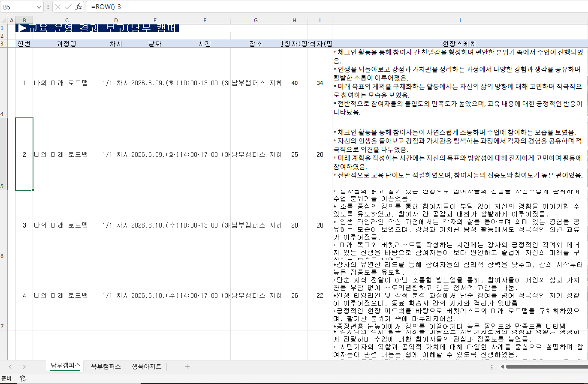Click the 시간 header cell
The height and width of the screenshot is (384, 588).
(205, 43)
